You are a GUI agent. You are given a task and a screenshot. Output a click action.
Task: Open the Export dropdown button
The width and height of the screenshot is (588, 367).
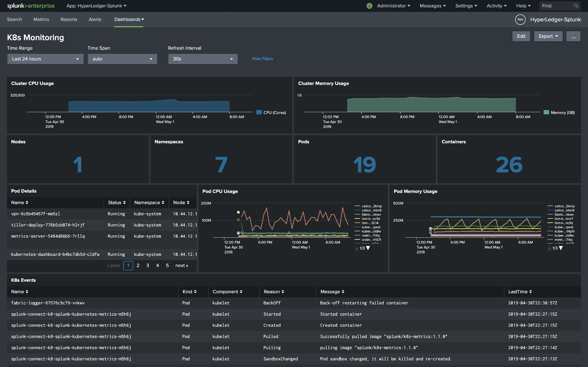[548, 36]
